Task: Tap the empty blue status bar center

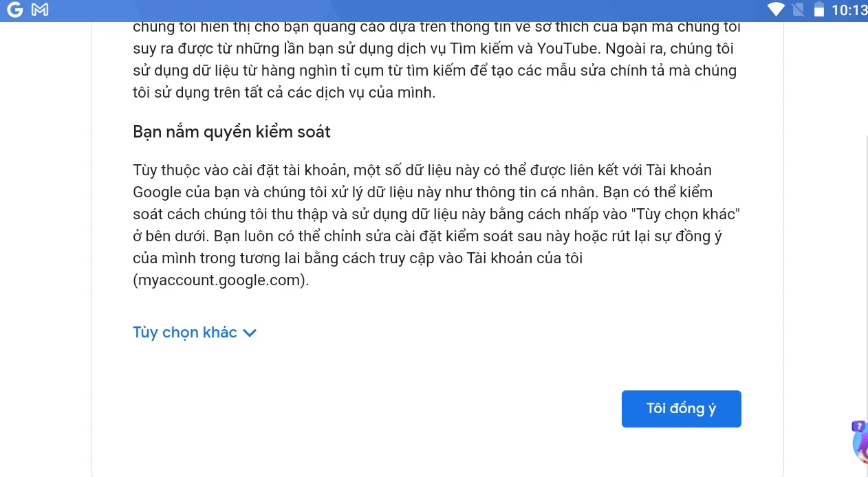Action: [413, 10]
